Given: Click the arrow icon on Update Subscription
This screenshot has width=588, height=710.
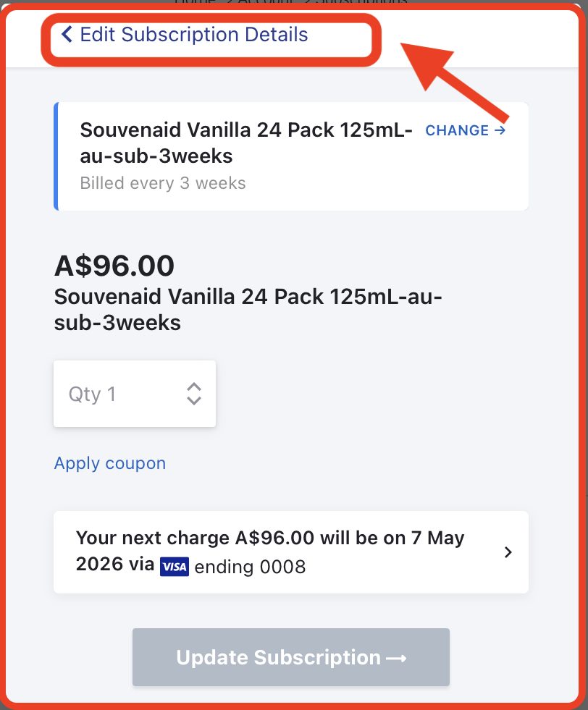Looking at the screenshot, I should (396, 658).
